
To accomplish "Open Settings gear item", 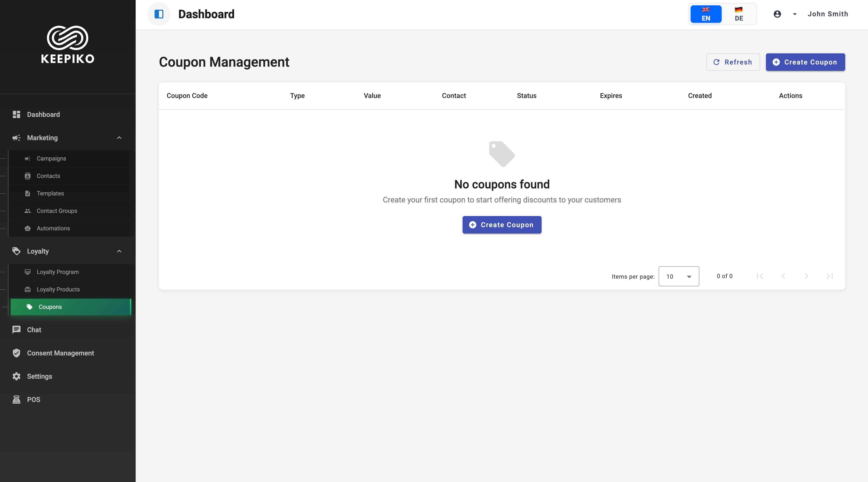I will point(39,376).
